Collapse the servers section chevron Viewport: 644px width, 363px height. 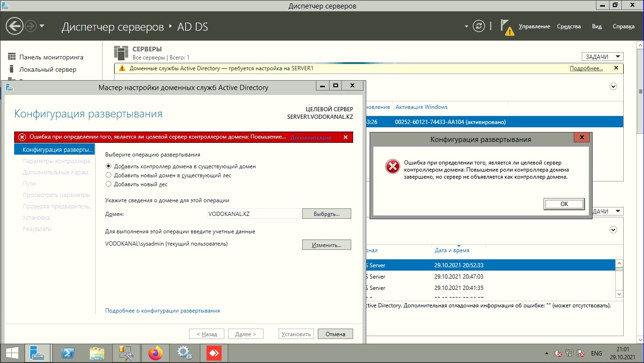coord(613,86)
